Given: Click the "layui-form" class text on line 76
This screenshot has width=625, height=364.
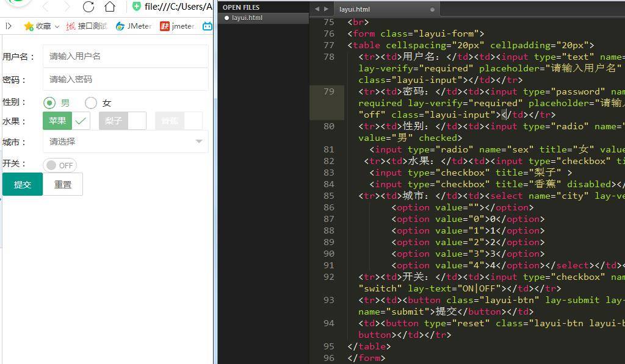Looking at the screenshot, I should (x=446, y=34).
